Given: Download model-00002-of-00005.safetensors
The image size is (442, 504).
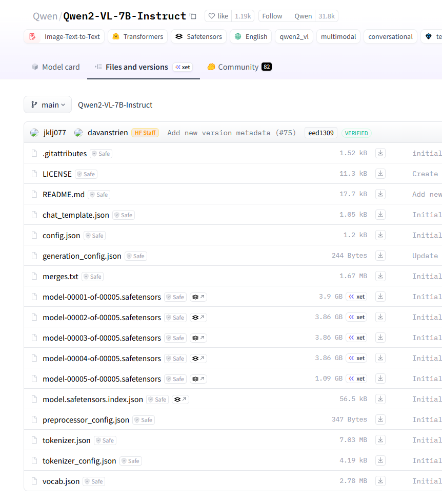Looking at the screenshot, I should (x=380, y=317).
